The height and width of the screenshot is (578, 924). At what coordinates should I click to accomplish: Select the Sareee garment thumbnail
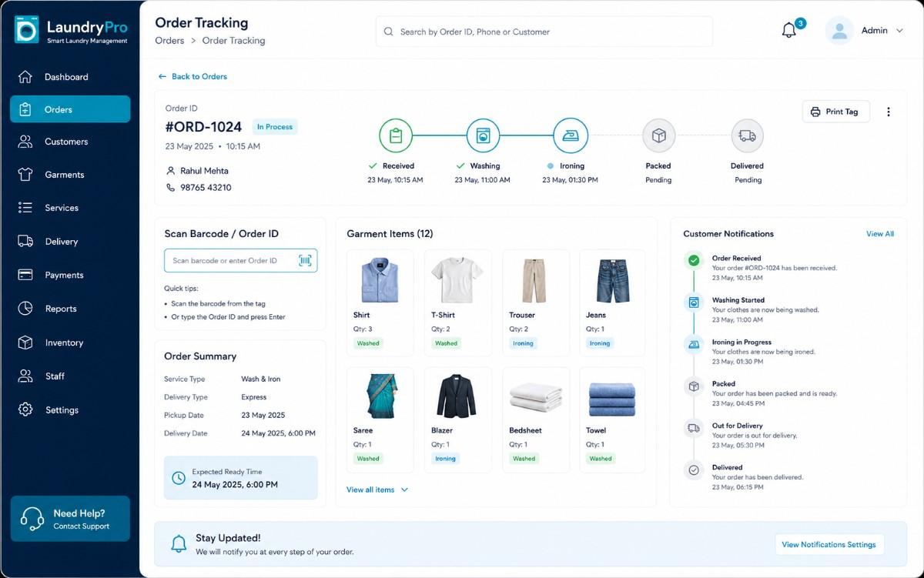[380, 396]
